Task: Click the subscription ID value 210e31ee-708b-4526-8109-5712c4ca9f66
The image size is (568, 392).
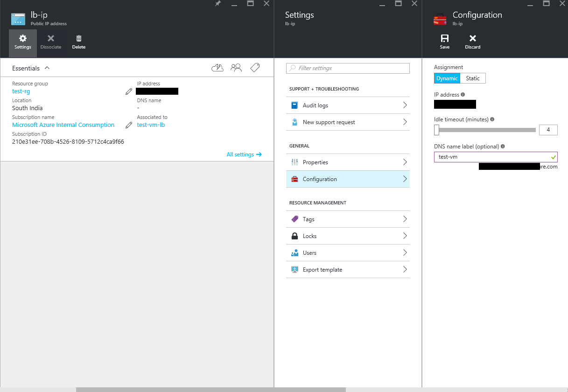Action: coord(68,142)
